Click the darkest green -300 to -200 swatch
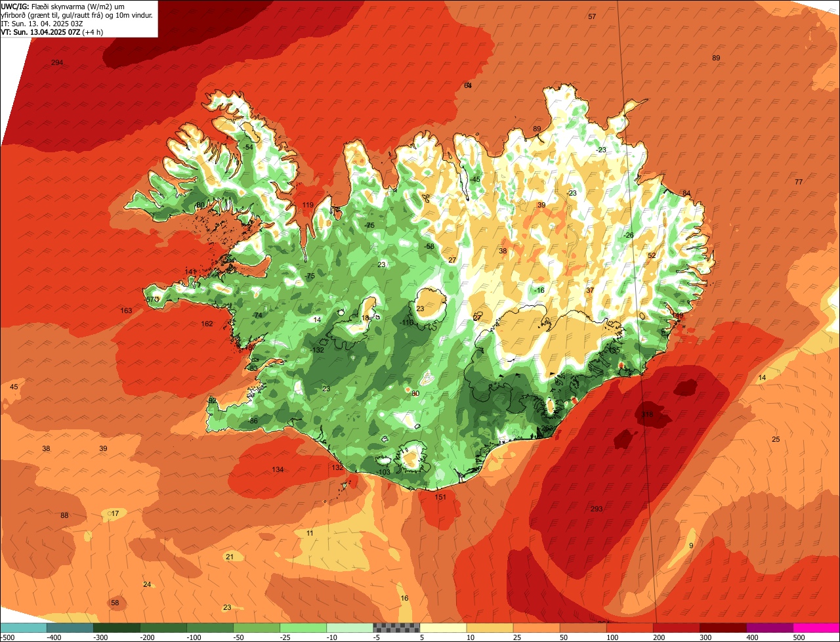 tap(116, 628)
